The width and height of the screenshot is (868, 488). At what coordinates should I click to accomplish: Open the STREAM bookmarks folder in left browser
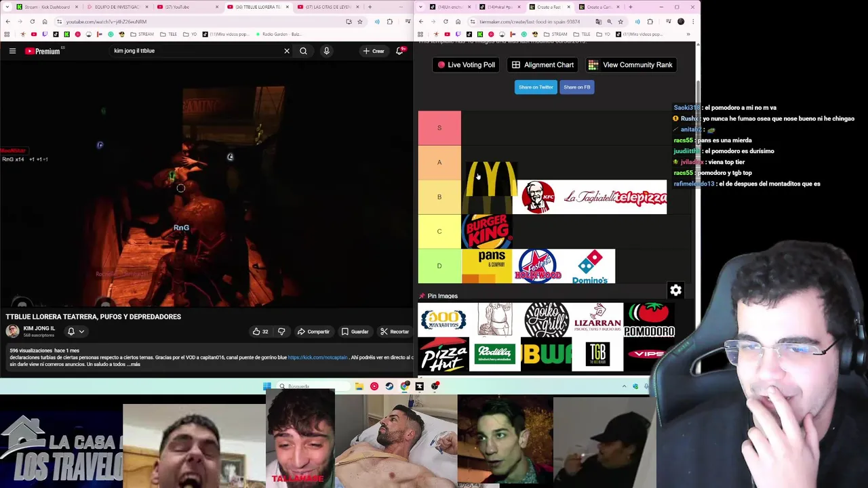coord(142,34)
